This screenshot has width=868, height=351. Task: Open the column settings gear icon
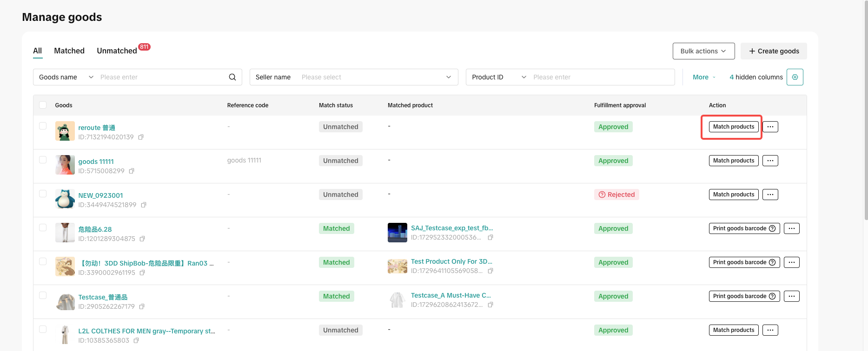(x=795, y=77)
